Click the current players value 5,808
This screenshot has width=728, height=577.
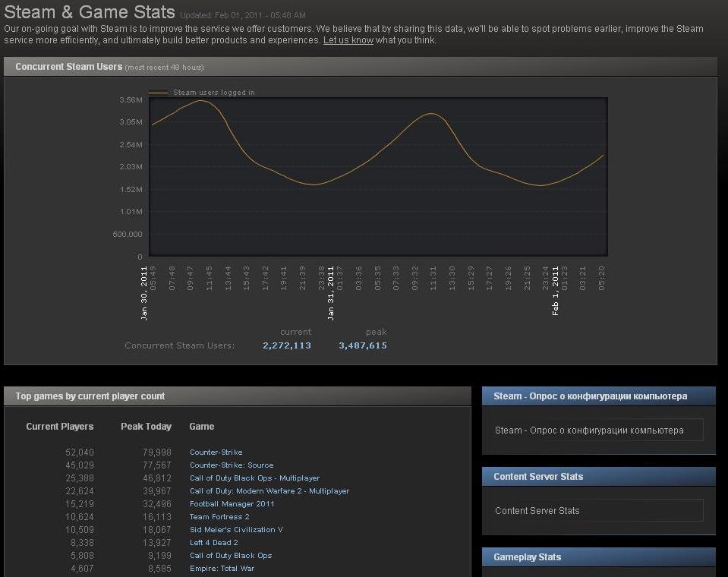[82, 556]
